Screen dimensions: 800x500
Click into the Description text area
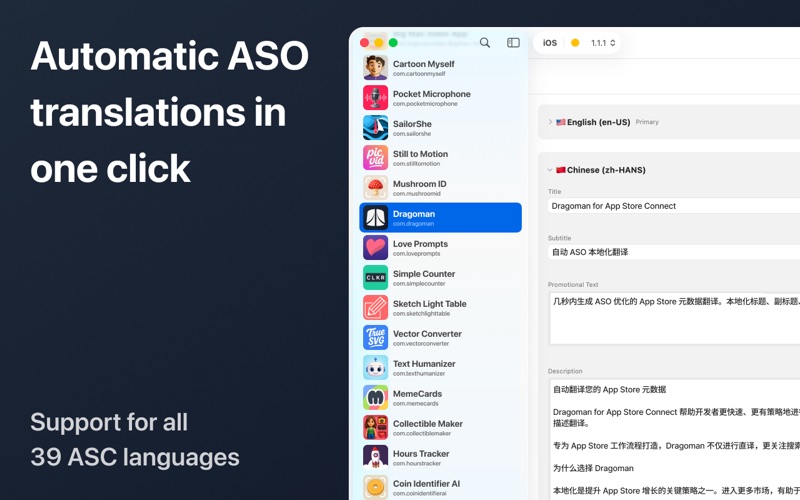(x=674, y=439)
